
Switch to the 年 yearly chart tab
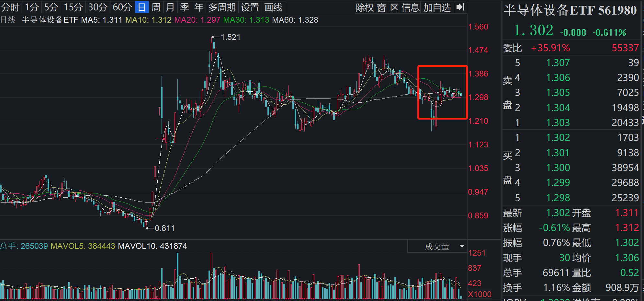(199, 7)
